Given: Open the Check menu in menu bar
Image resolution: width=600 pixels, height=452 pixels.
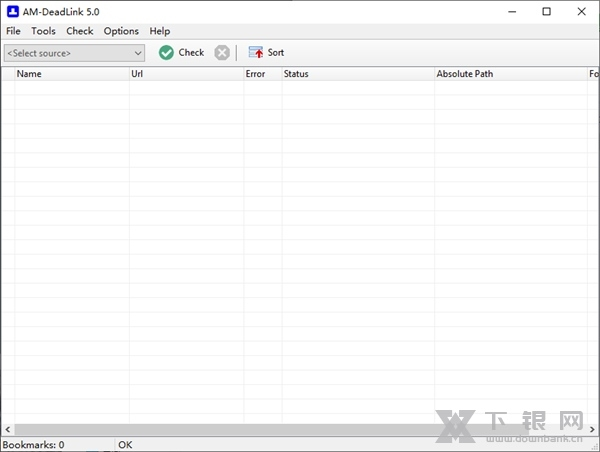Looking at the screenshot, I should pyautogui.click(x=80, y=31).
